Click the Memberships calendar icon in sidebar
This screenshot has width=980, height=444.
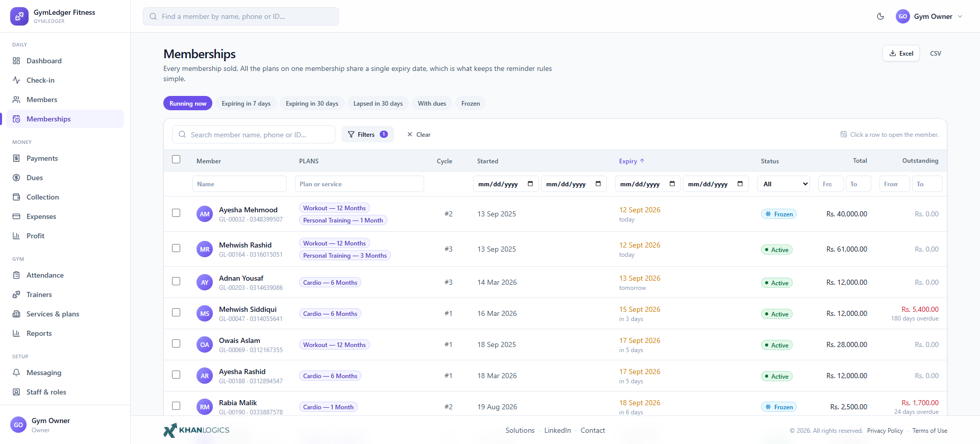[16, 119]
